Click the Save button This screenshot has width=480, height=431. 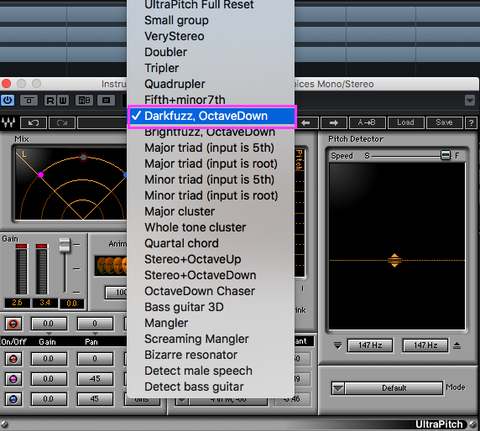(x=444, y=123)
